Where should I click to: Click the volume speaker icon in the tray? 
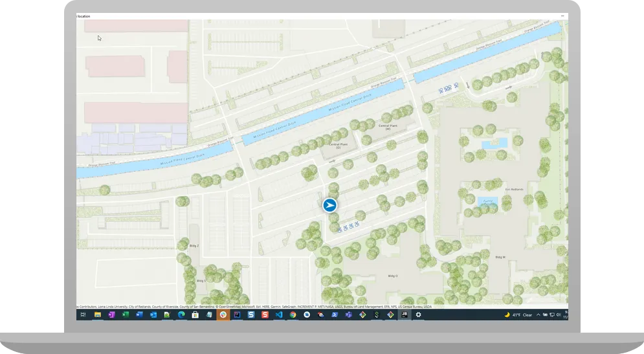(559, 315)
